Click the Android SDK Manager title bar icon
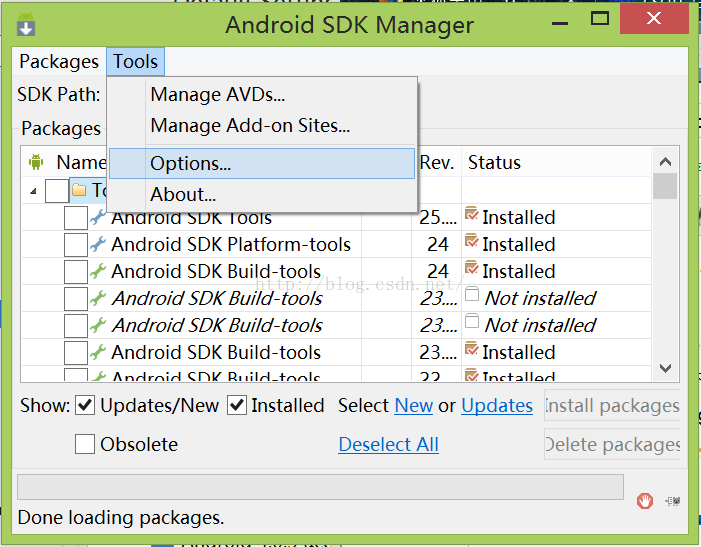 click(26, 25)
